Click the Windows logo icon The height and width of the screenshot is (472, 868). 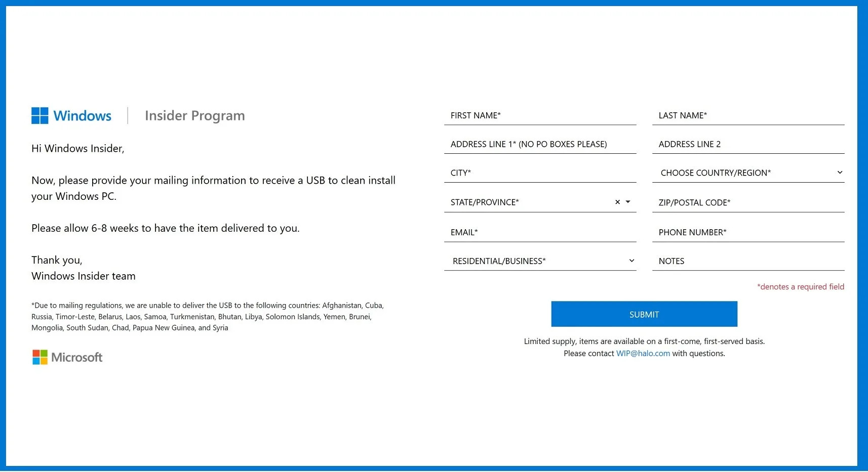point(40,116)
